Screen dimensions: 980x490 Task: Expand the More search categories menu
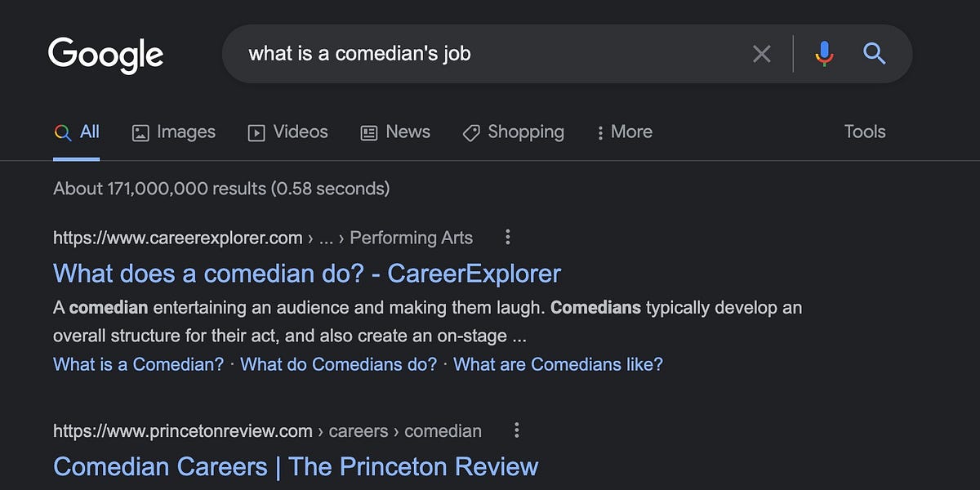(x=623, y=131)
